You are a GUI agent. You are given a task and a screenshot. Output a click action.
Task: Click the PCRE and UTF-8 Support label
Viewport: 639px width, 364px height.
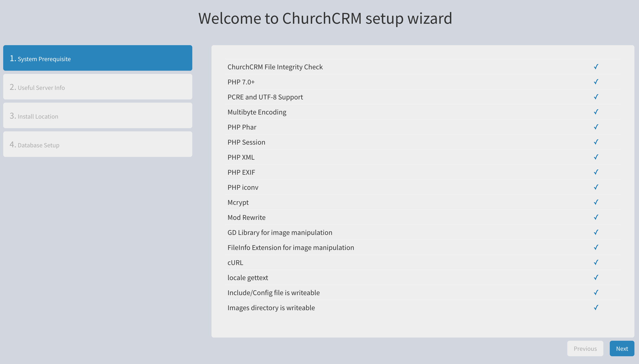click(x=265, y=97)
